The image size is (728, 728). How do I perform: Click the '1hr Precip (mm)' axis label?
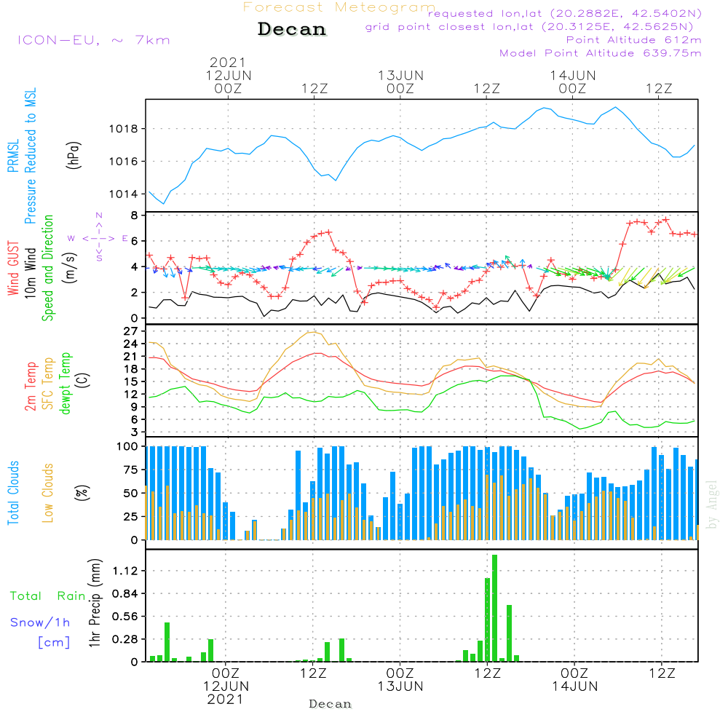click(95, 603)
